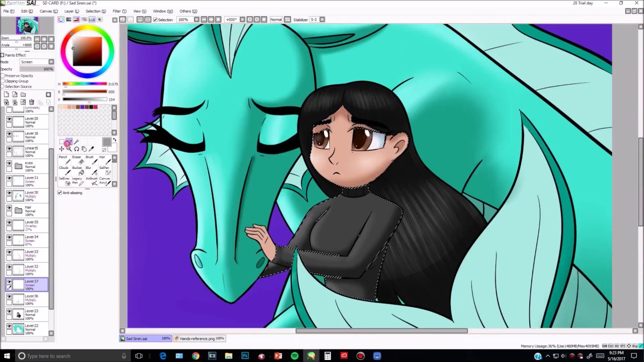
Task: Open the rotation angle dropdown
Action: pos(243,20)
